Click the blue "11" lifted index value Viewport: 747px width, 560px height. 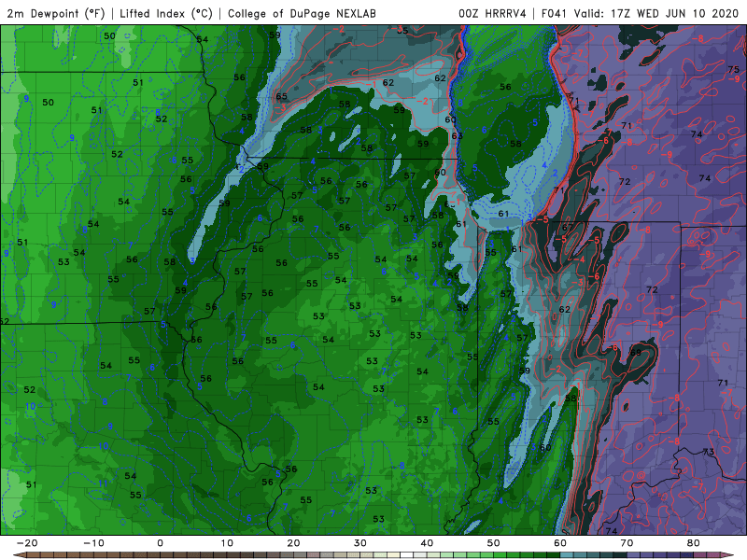[103, 483]
